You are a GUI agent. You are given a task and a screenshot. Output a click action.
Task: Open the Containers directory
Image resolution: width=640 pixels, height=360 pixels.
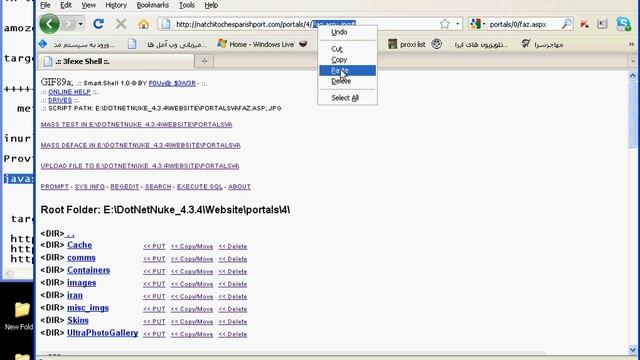point(89,270)
